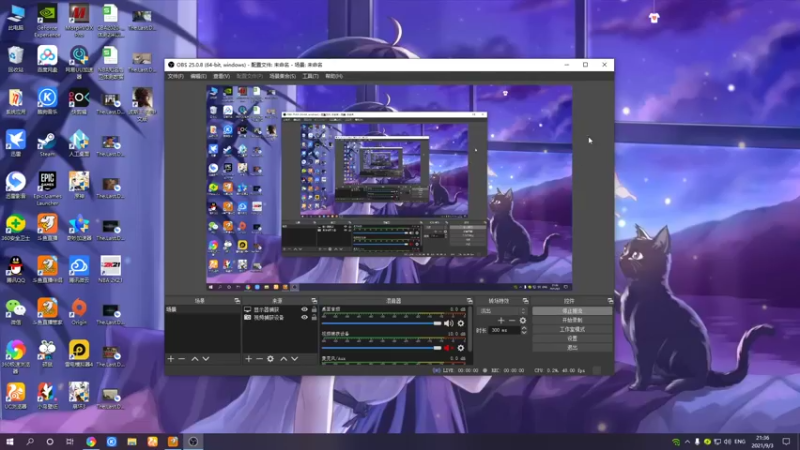The image size is (800, 450).
Task: Unmute the video capture device audio (red speaker)
Action: point(448,348)
